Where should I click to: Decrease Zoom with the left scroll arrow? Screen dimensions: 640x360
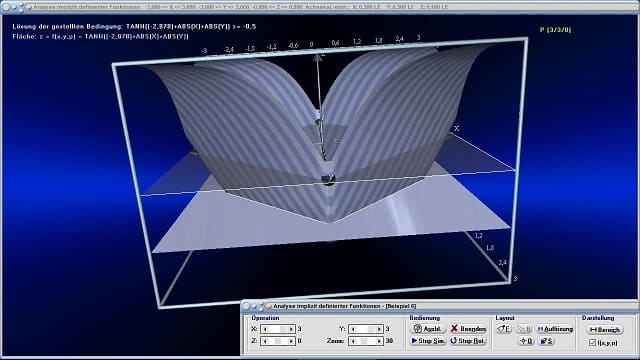pos(353,341)
